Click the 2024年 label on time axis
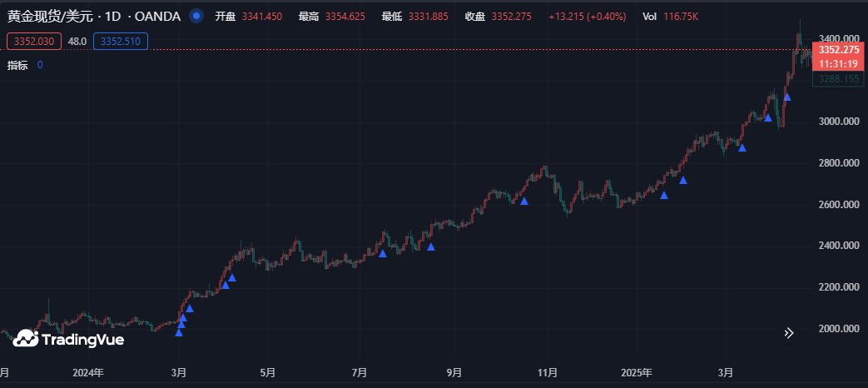Viewport: 868px width, 388px height. point(87,372)
